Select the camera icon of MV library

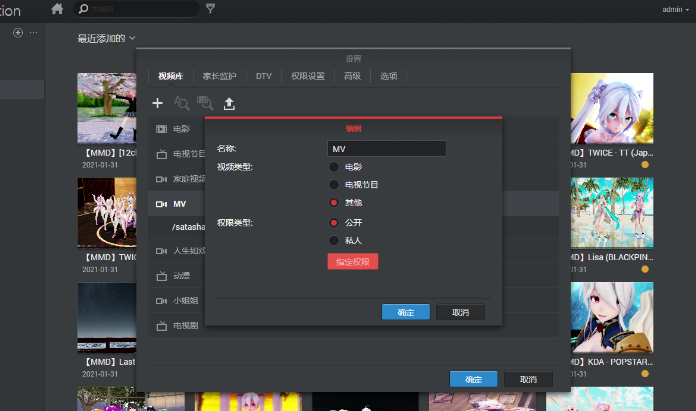[161, 204]
